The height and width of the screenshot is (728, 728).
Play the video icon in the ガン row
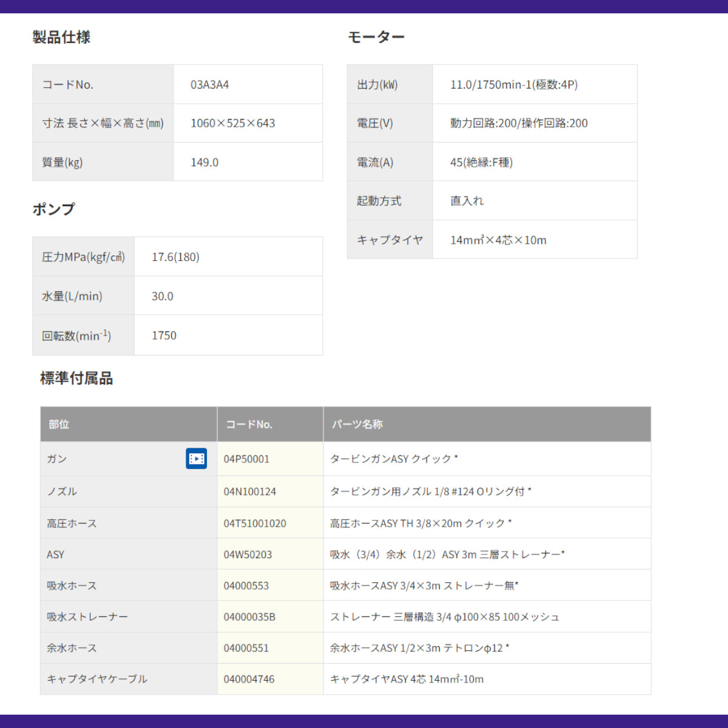pyautogui.click(x=196, y=459)
